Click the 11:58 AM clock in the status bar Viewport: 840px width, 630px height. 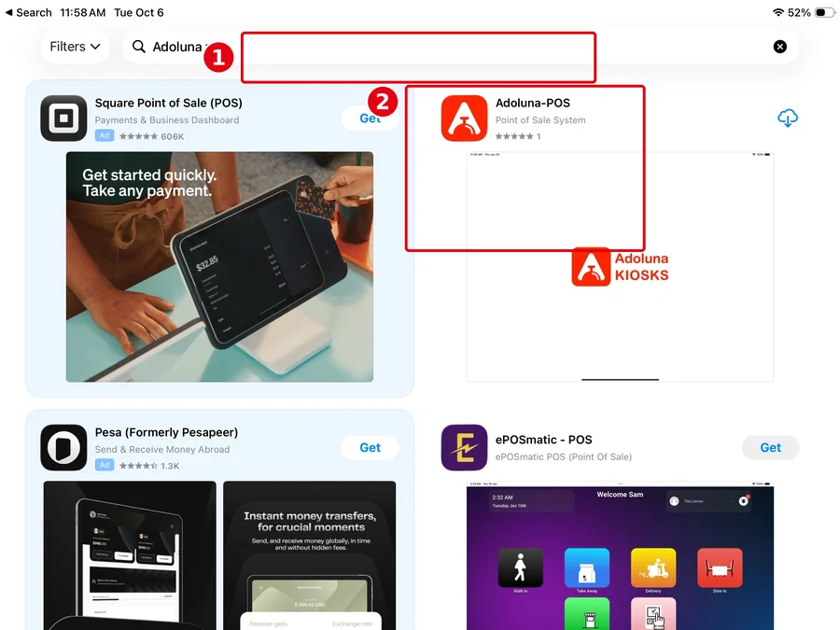coord(82,12)
